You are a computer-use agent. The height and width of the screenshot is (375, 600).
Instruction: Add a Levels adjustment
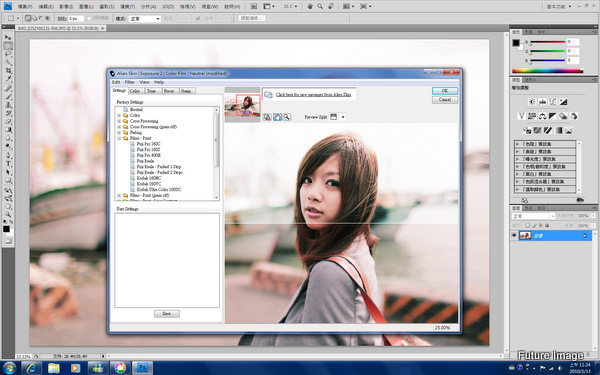pos(542,102)
